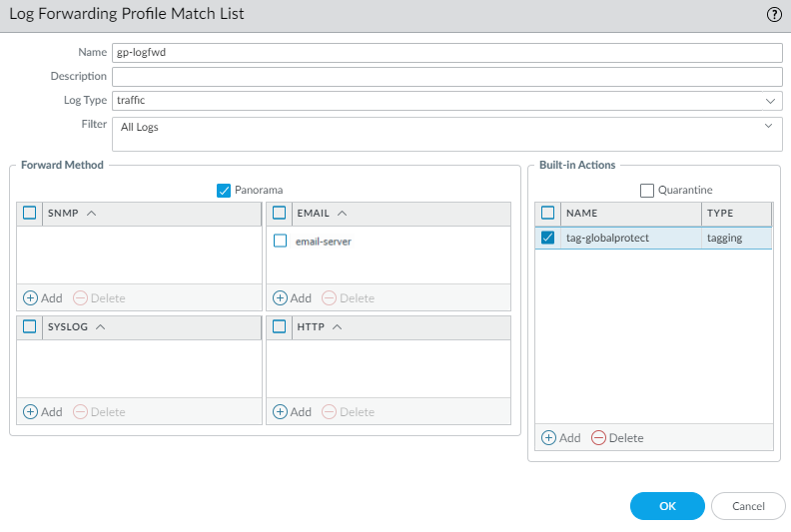Click the SYSLOG Add plus icon
The image size is (791, 532).
click(31, 411)
